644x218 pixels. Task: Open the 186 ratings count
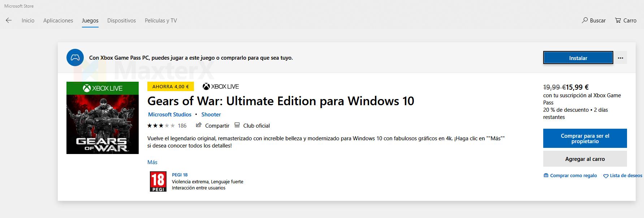pyautogui.click(x=182, y=126)
